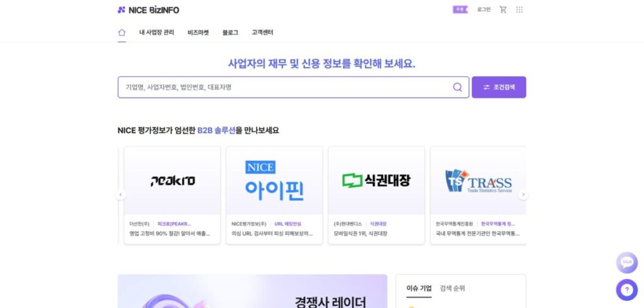Click B2B 솔루션 highlighted heading text
644x308 pixels.
pyautogui.click(x=216, y=130)
